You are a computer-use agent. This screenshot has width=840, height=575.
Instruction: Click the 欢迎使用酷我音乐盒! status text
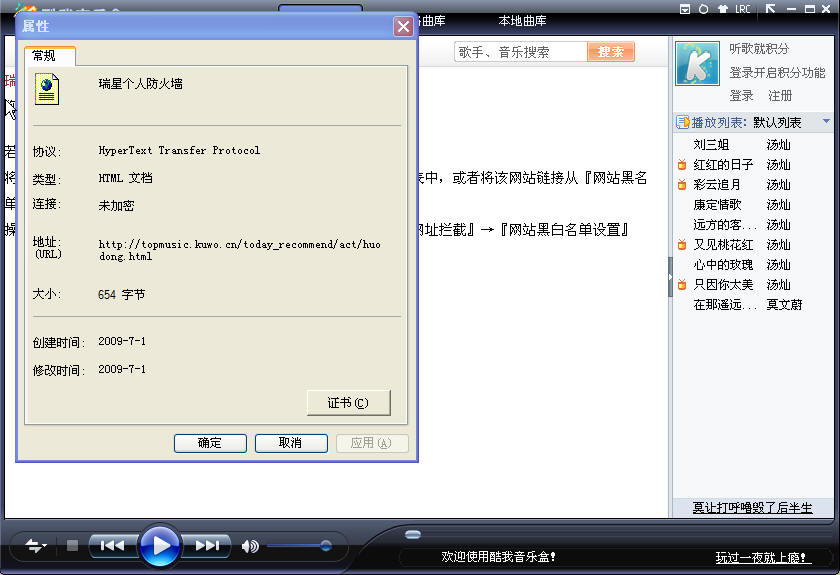pos(498,557)
